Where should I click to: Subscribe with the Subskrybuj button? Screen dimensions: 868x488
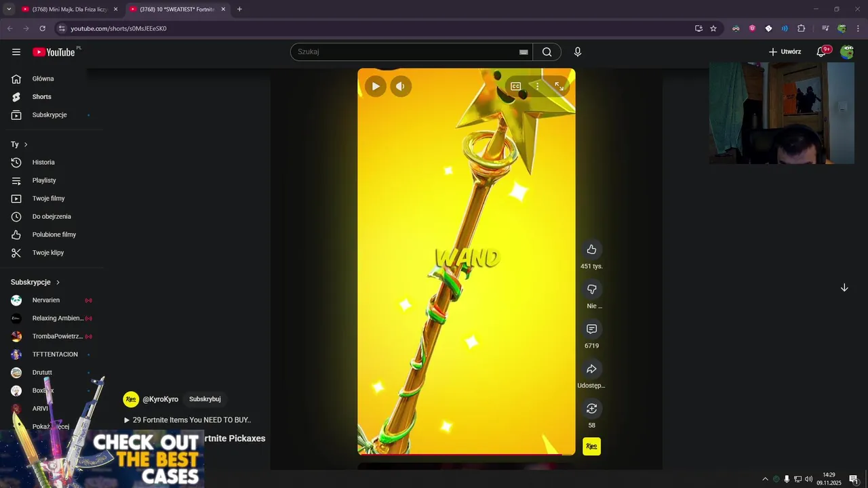coord(205,399)
